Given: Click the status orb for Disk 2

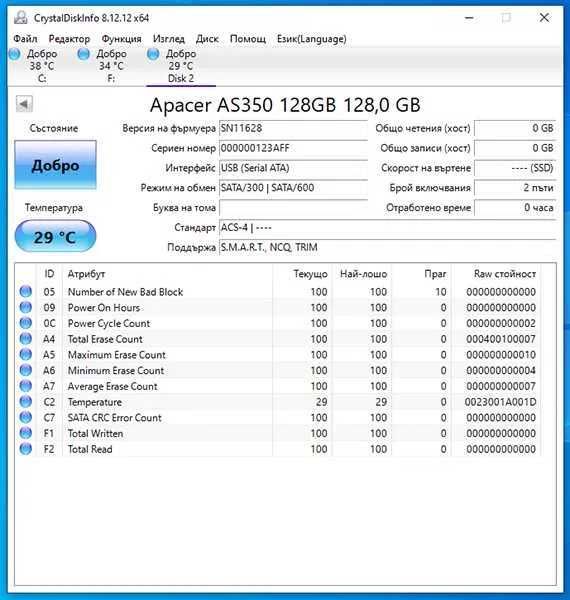Looking at the screenshot, I should (153, 54).
